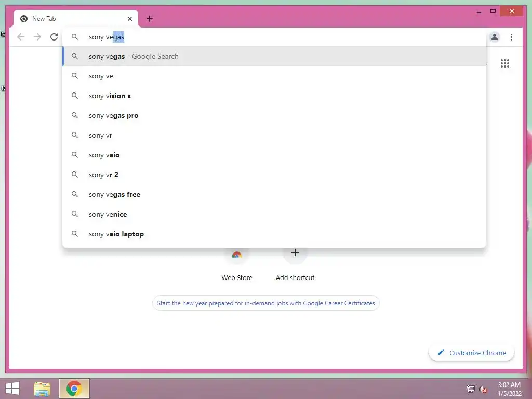Open the Chrome three-dot menu
532x399 pixels.
tap(511, 37)
